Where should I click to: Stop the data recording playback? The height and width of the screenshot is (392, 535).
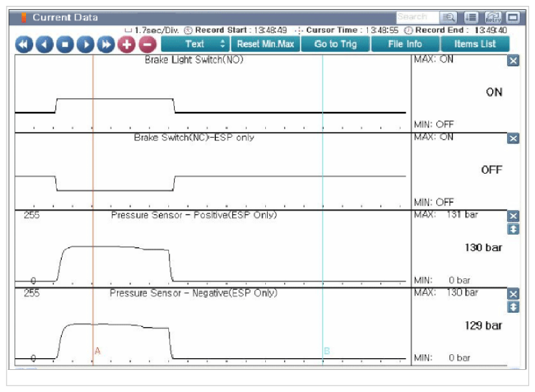65,44
